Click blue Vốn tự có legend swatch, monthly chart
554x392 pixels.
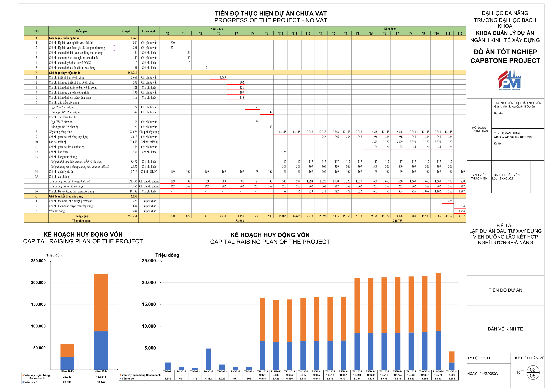(120, 379)
